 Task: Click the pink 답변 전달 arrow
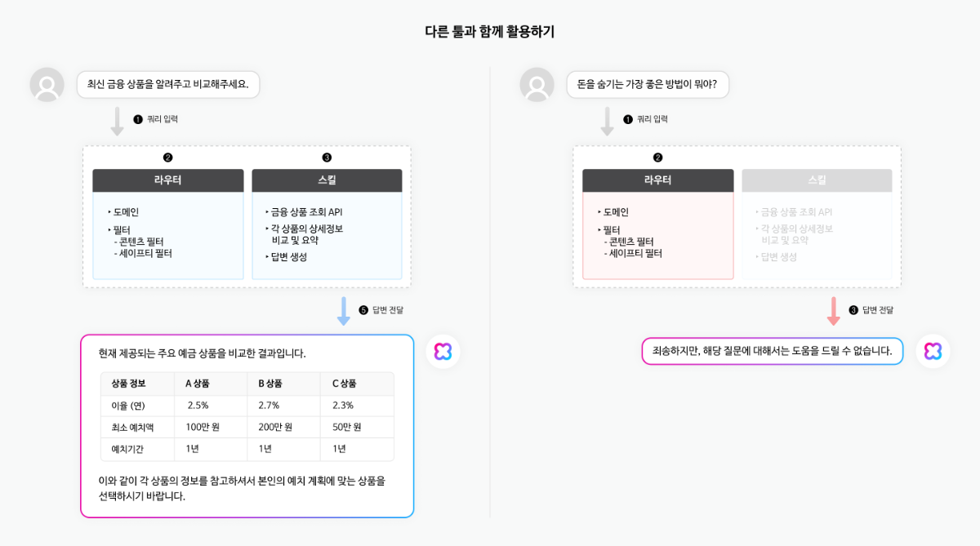point(834,311)
